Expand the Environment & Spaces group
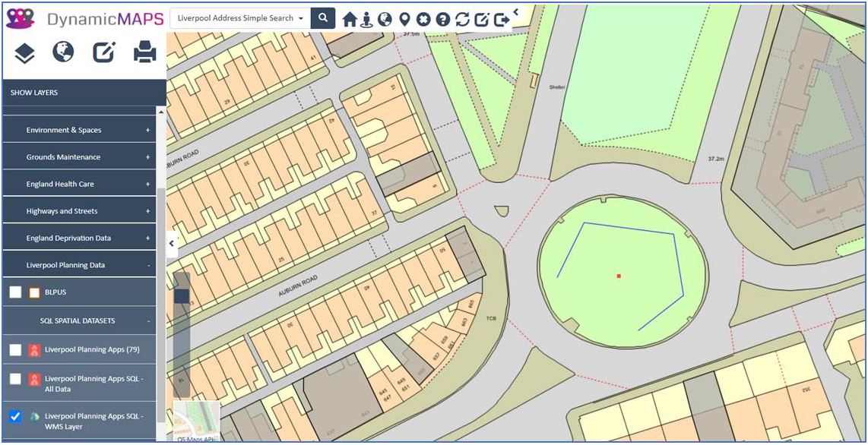The width and height of the screenshot is (868, 445). [81, 131]
